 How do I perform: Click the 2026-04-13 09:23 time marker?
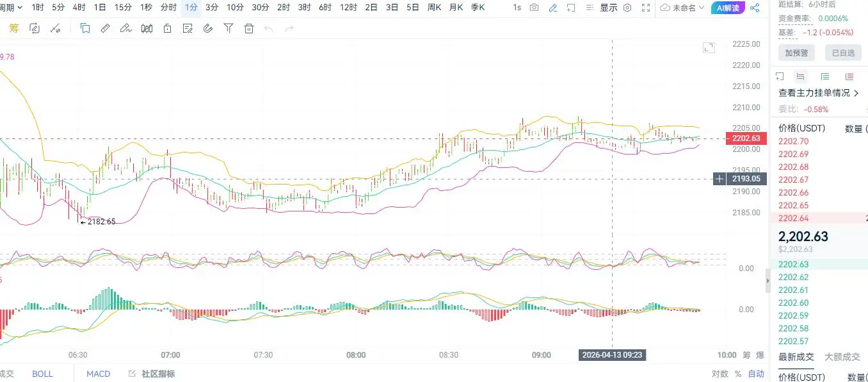(x=613, y=354)
